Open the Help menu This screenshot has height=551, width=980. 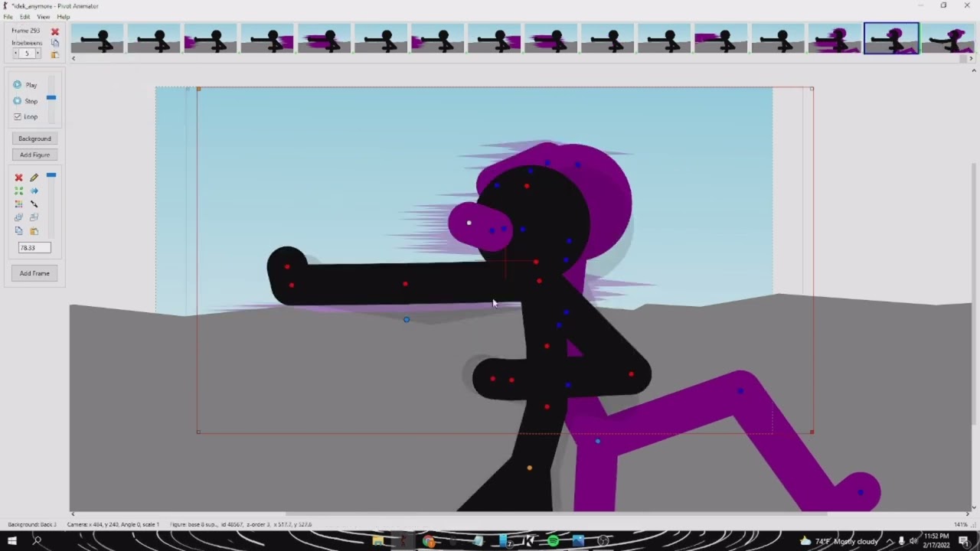click(x=64, y=17)
